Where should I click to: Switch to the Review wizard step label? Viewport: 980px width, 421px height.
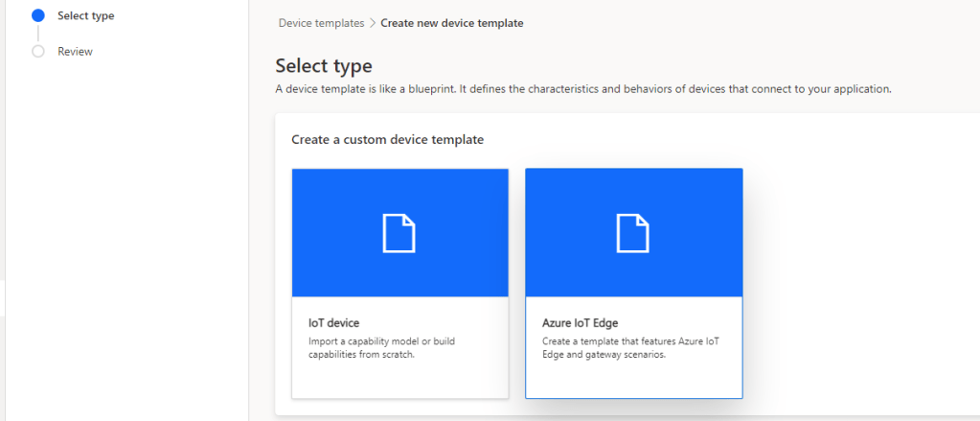point(75,52)
